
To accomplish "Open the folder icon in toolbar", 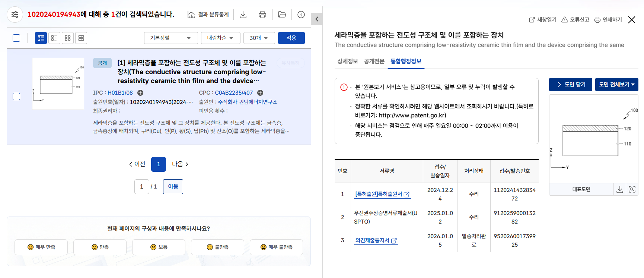I will tap(282, 15).
